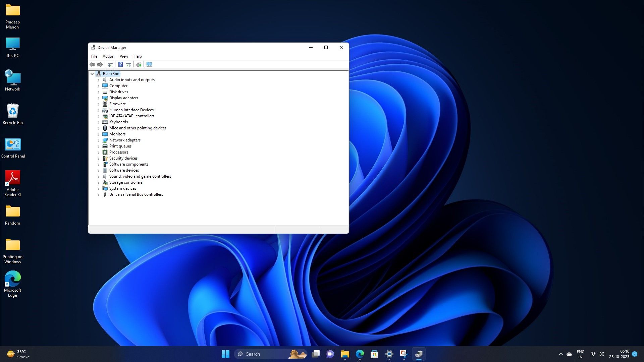Expand the Sound, video and game controllers category
Image resolution: width=644 pixels, height=362 pixels.
tap(98, 176)
